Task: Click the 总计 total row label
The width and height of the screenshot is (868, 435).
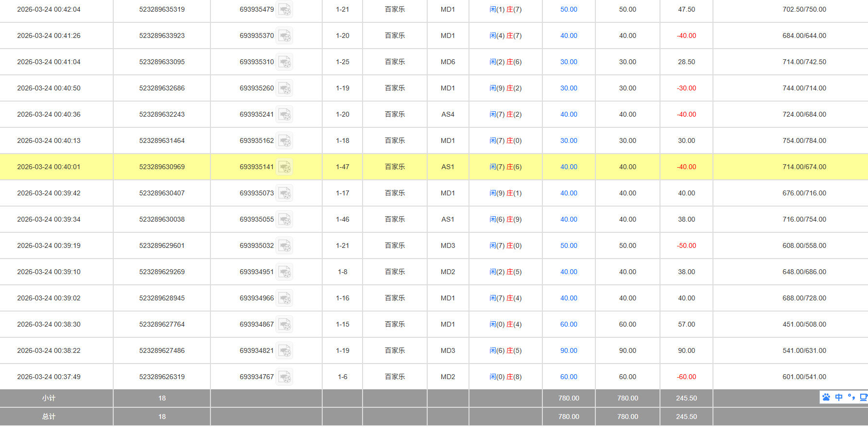Action: (x=49, y=417)
